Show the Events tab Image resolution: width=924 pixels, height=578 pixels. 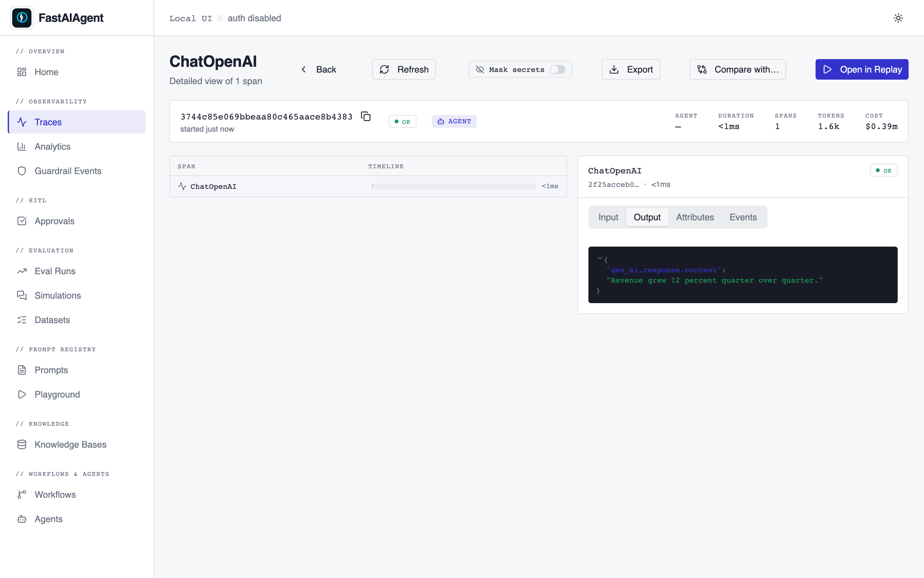[743, 217]
